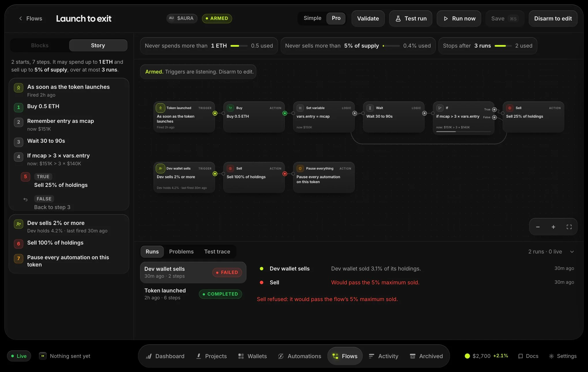588x372 pixels.
Task: Open the Dashboard nav item
Action: click(165, 356)
